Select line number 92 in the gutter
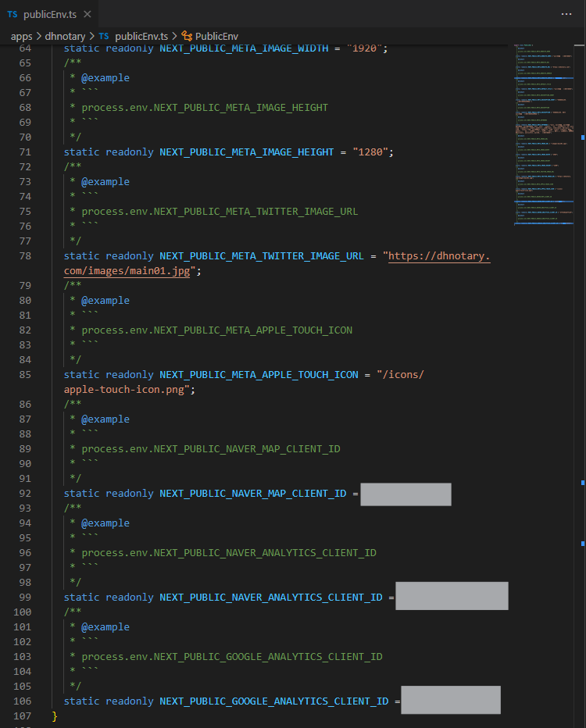 pyautogui.click(x=25, y=494)
